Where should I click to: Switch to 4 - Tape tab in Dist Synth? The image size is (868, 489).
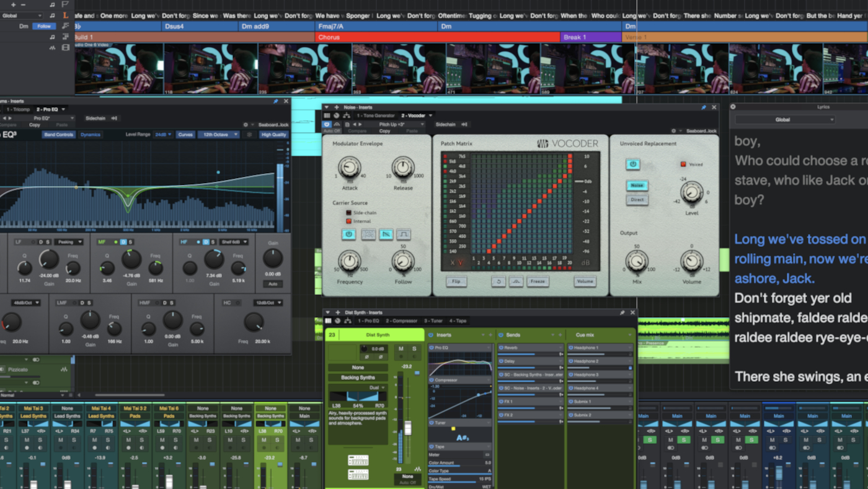pyautogui.click(x=458, y=321)
